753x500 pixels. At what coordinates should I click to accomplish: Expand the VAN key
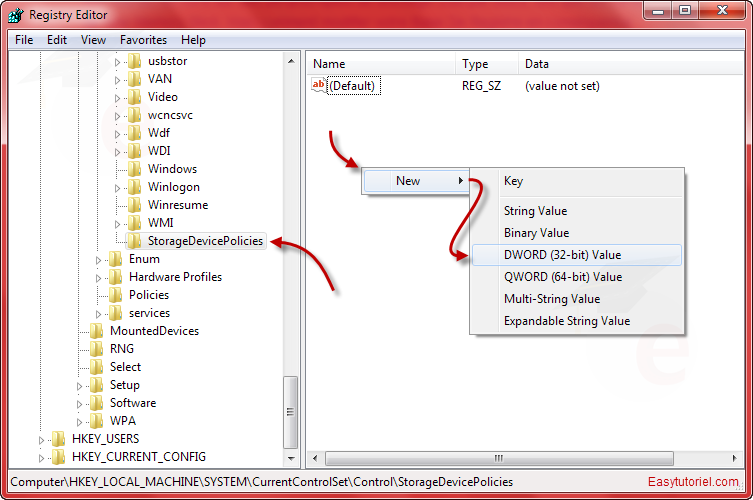click(117, 80)
